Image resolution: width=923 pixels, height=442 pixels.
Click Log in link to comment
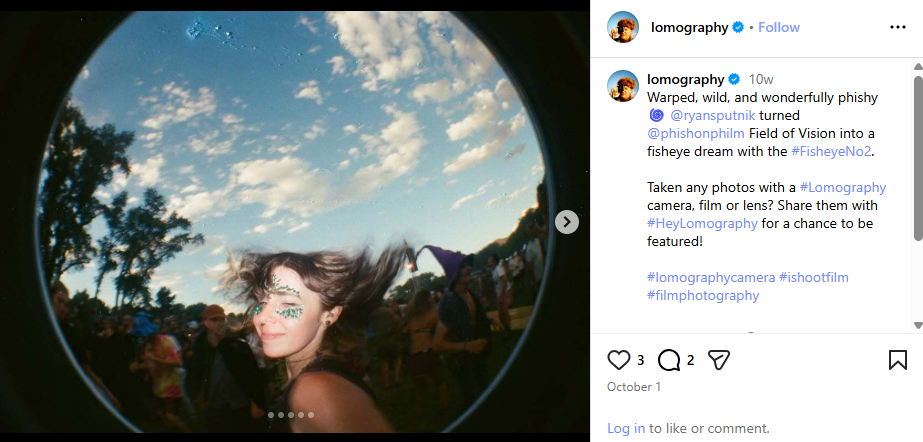tap(626, 428)
